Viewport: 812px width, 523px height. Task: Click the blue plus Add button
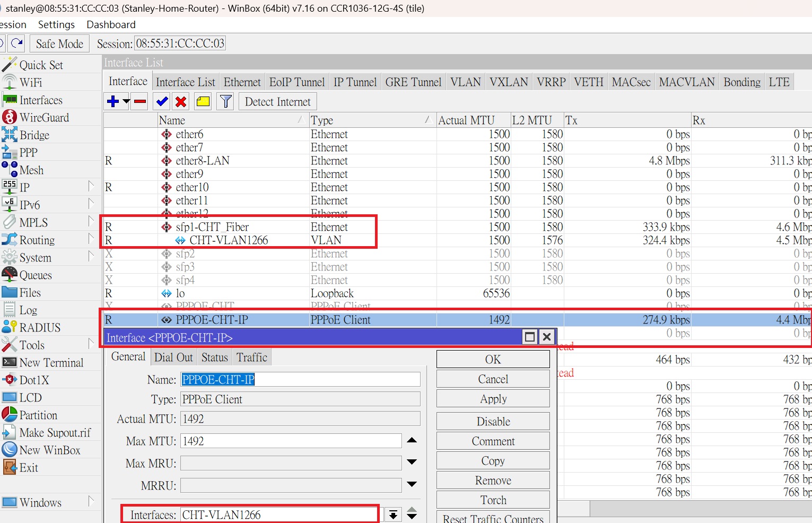coord(113,101)
